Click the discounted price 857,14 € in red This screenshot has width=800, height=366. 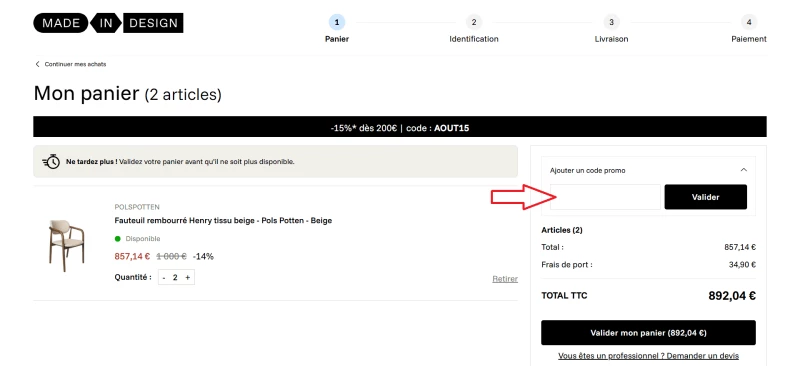[132, 256]
